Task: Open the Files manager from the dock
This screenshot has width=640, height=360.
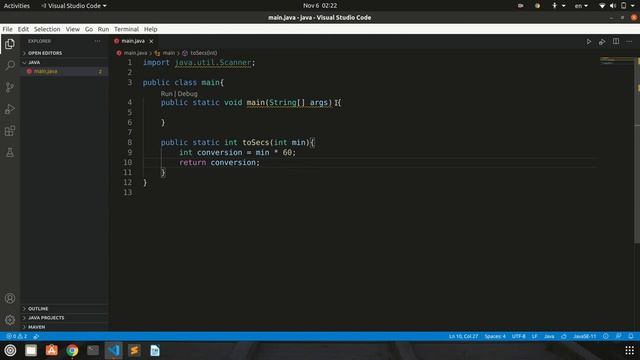Action: point(31,350)
